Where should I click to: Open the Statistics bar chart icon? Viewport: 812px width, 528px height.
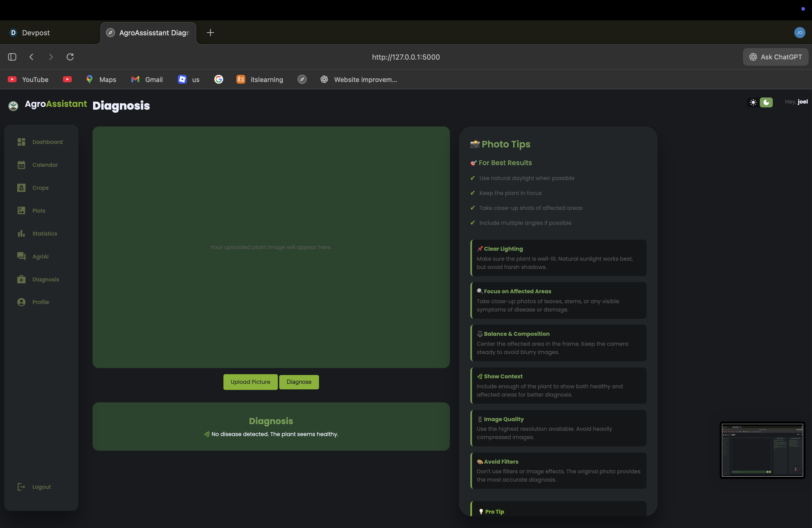21,233
